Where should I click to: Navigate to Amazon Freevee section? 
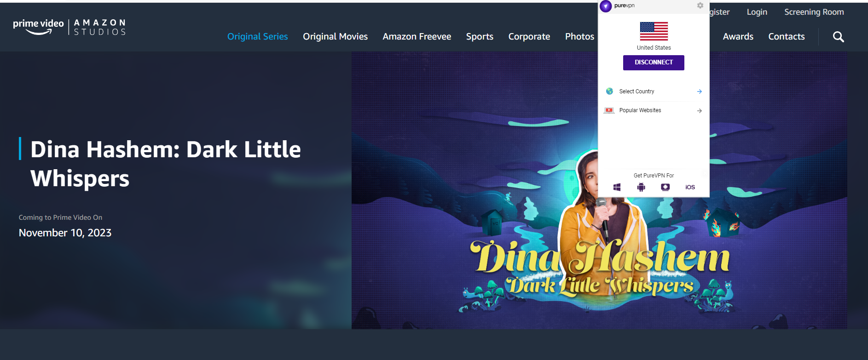pyautogui.click(x=417, y=36)
